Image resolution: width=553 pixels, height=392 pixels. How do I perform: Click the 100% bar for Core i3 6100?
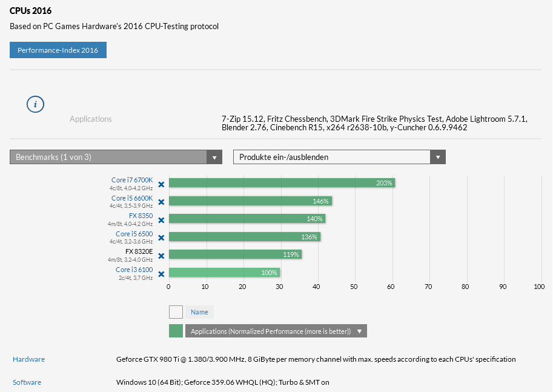click(224, 273)
